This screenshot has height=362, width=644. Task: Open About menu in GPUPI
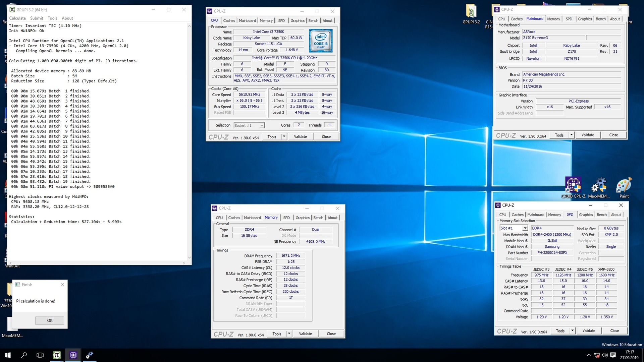(67, 18)
